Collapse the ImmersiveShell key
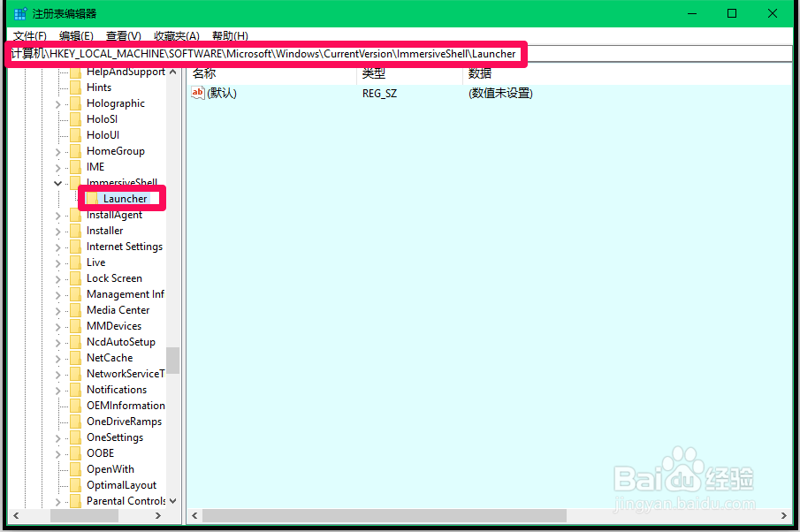This screenshot has height=532, width=800. pyautogui.click(x=57, y=183)
